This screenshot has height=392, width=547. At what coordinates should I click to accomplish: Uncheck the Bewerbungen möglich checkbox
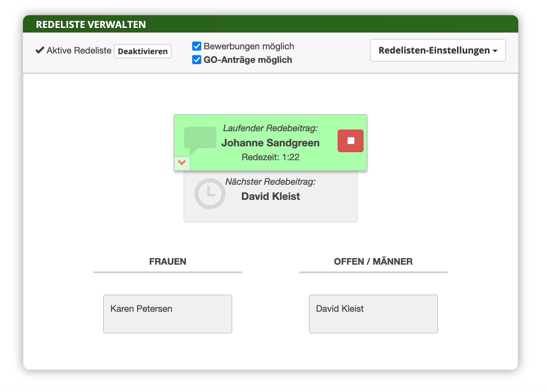197,46
